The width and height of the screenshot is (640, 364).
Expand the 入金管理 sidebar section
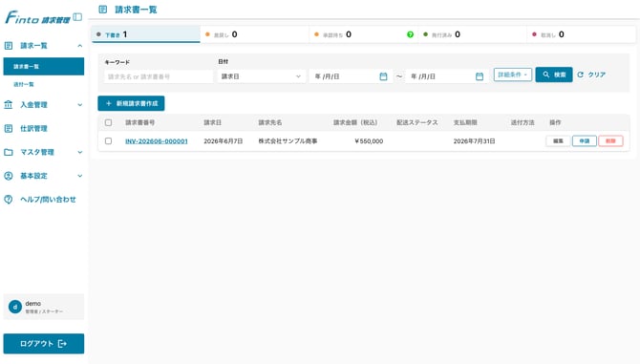[80, 105]
